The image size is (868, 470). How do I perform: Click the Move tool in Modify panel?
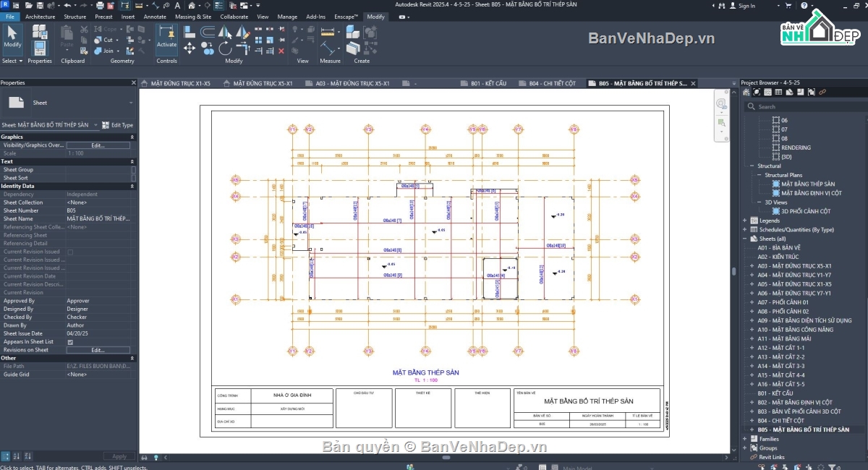point(190,48)
